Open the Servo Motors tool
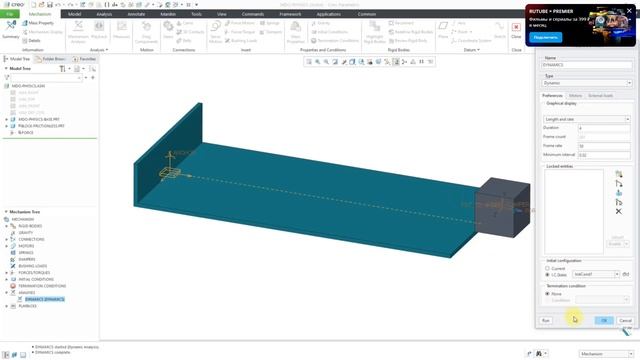Viewport: 640px width, 360px height. 215,32
